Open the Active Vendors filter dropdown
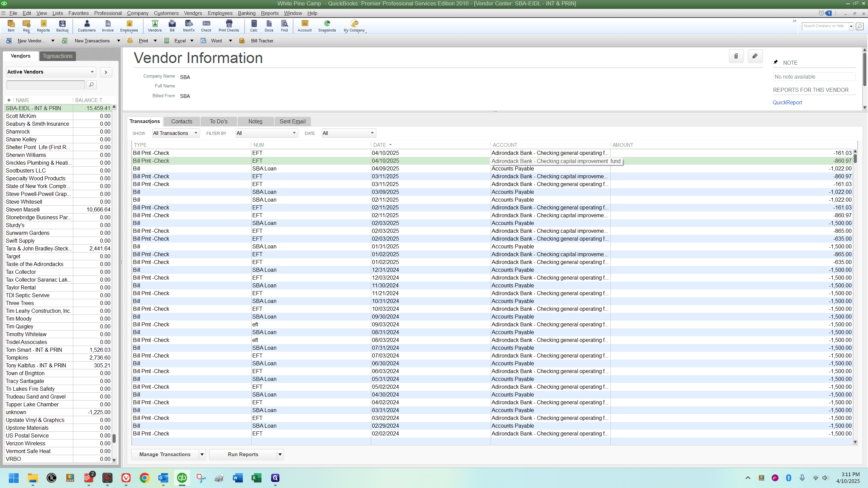 pos(51,72)
